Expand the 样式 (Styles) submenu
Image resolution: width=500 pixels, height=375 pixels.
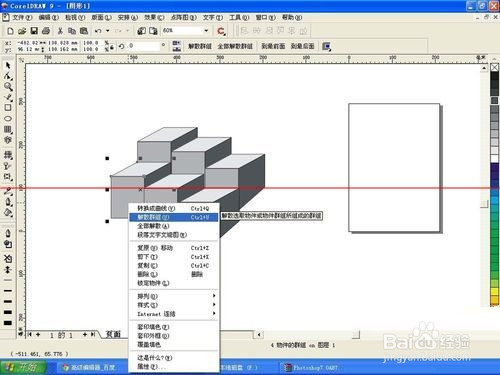(x=173, y=305)
